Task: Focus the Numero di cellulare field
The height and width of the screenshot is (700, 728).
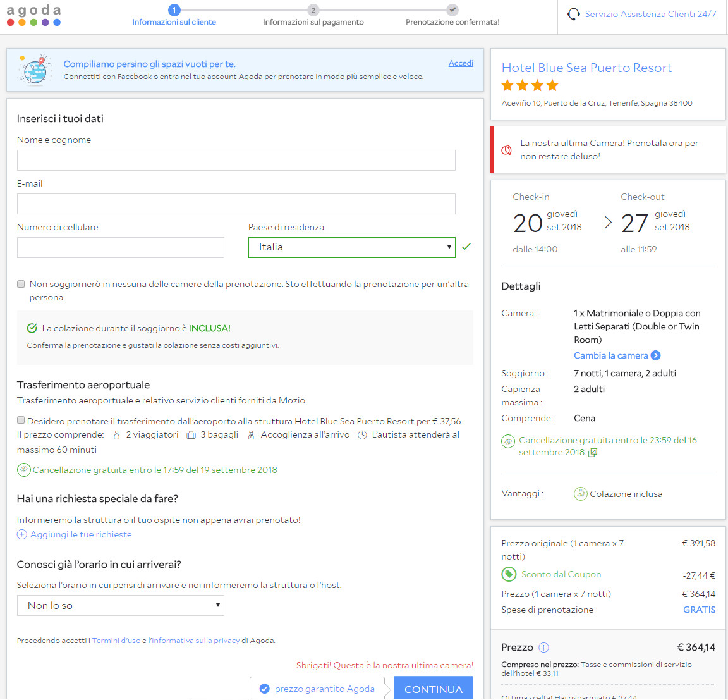Action: click(121, 248)
